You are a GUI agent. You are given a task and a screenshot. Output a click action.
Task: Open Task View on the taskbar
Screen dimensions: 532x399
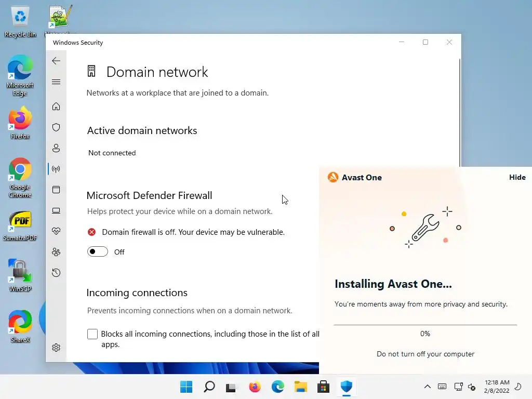coord(231,387)
